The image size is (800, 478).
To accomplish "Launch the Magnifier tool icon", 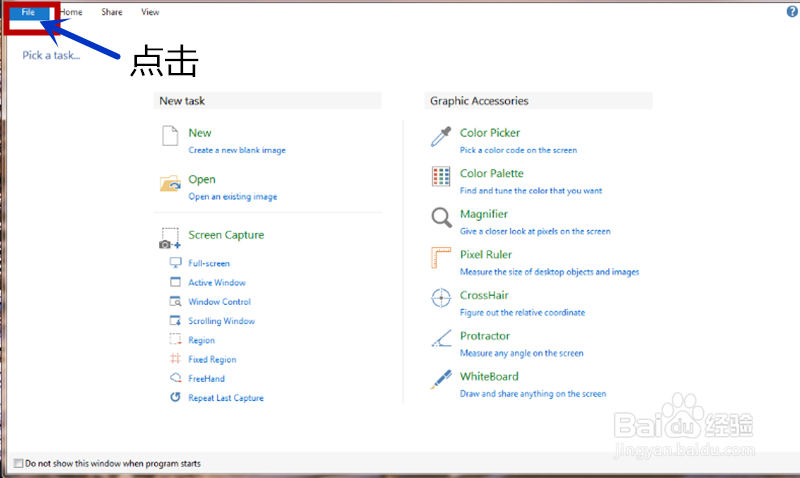I will coord(441,218).
